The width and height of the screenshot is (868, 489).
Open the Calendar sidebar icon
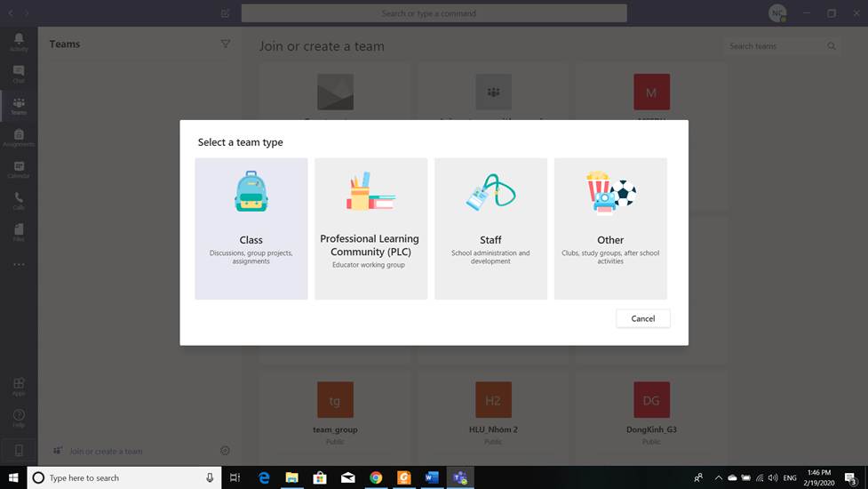19,169
